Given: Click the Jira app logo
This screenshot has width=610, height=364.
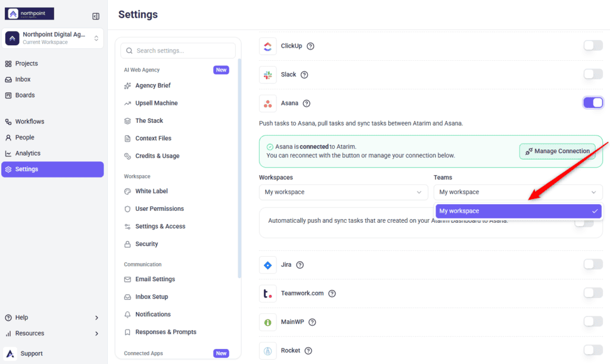Looking at the screenshot, I should 267,265.
